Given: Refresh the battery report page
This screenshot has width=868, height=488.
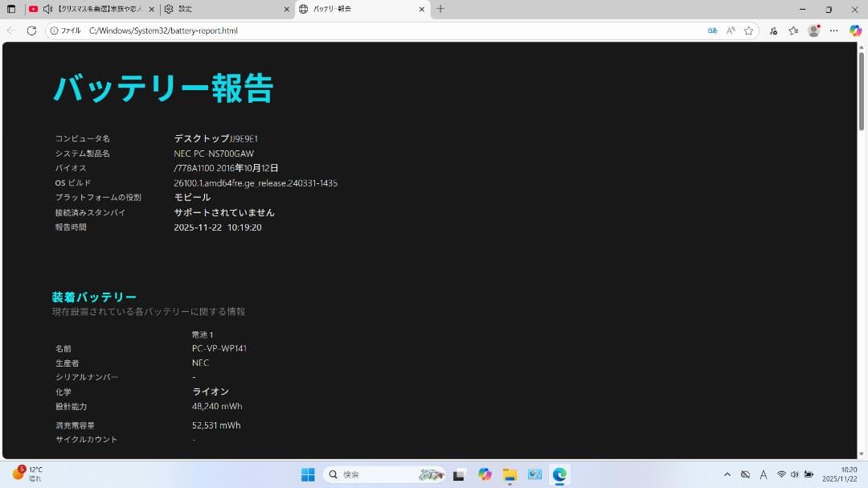Looking at the screenshot, I should click(31, 31).
